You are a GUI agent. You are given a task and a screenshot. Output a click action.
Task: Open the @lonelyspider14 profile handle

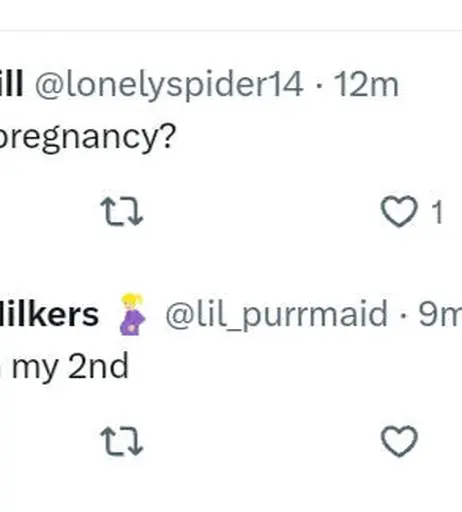[x=169, y=85]
